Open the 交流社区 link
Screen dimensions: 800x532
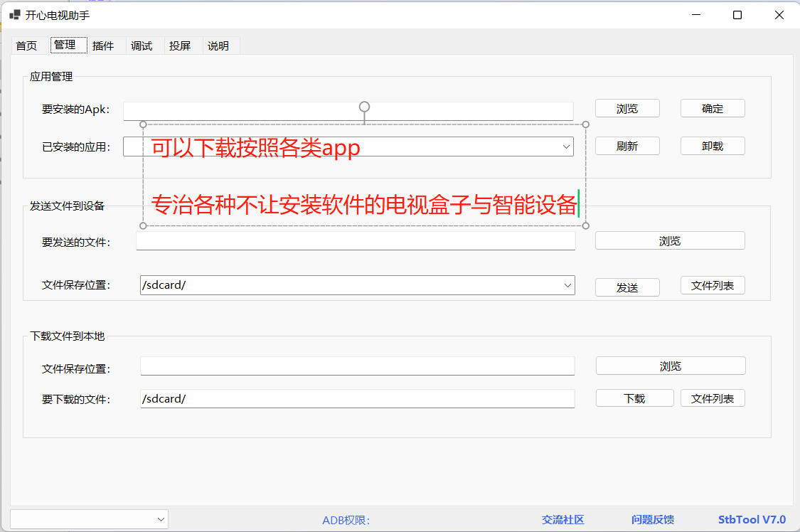pyautogui.click(x=562, y=520)
